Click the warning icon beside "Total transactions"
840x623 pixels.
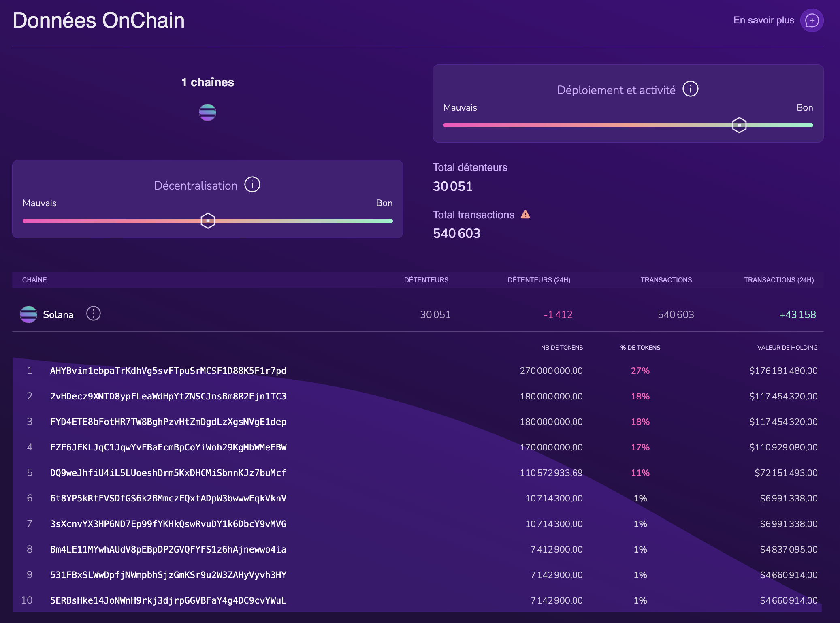coord(526,215)
